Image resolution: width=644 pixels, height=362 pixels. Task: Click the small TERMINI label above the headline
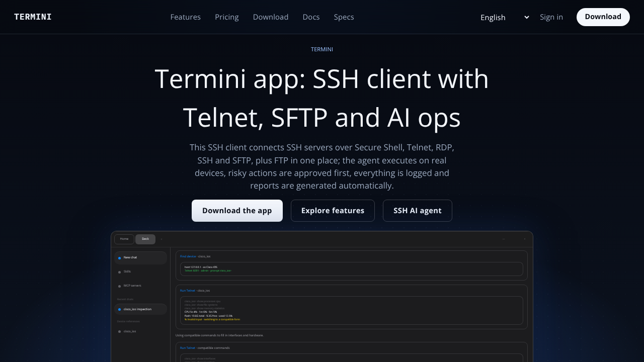pos(322,49)
